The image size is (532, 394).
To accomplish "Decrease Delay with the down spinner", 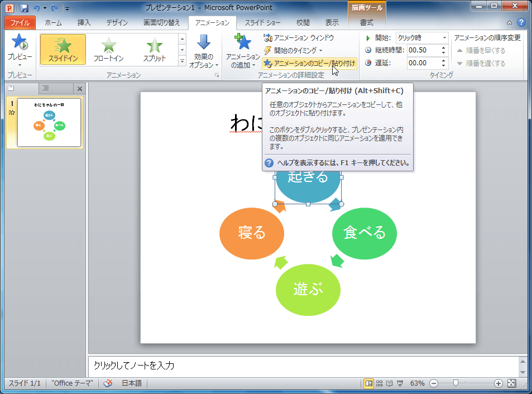I will tap(443, 65).
